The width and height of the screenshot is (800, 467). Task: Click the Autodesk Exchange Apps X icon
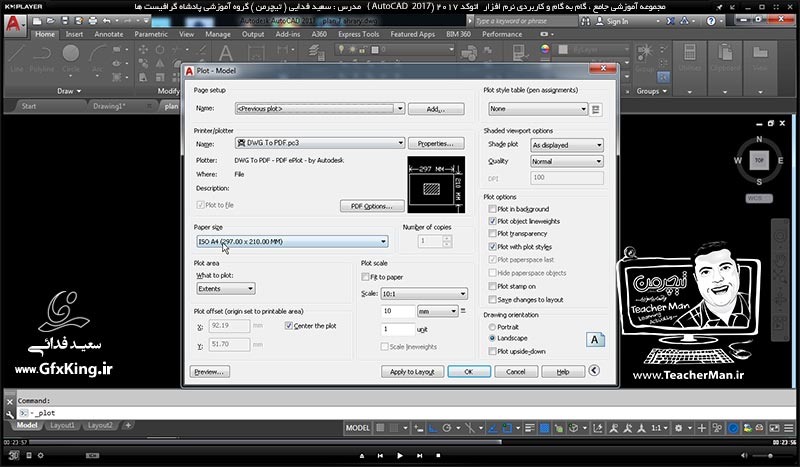pos(670,21)
